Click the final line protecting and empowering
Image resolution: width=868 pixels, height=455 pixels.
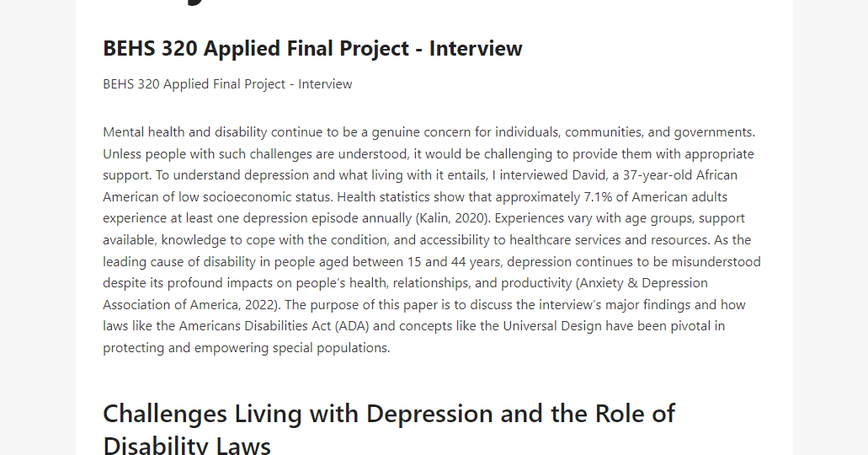247,347
